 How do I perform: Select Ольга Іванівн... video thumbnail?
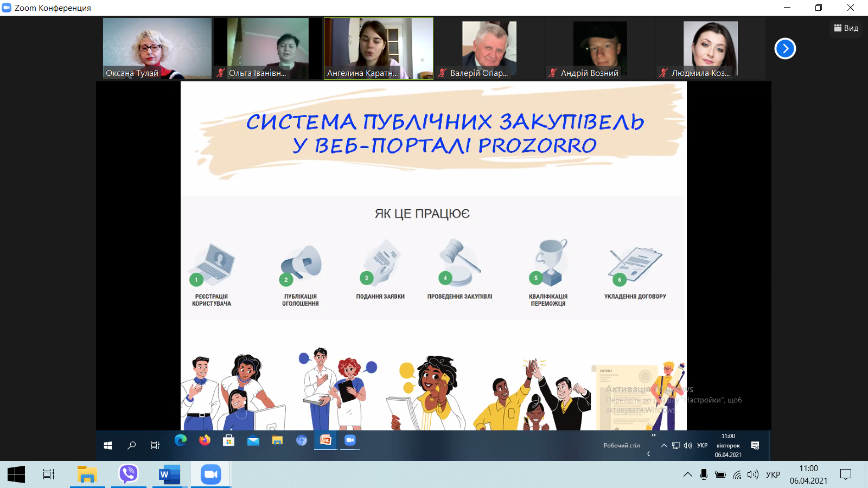(x=268, y=48)
